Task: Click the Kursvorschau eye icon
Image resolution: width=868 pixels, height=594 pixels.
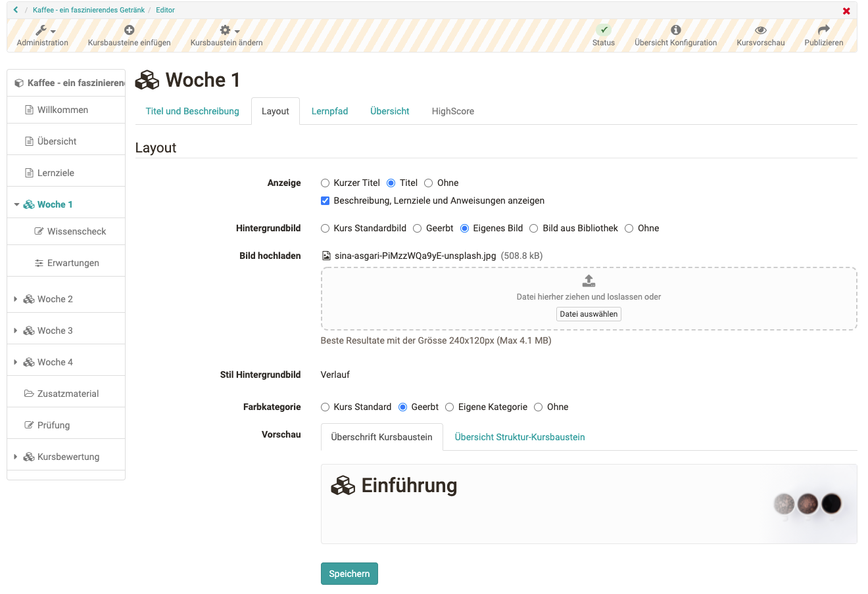Action: (761, 30)
